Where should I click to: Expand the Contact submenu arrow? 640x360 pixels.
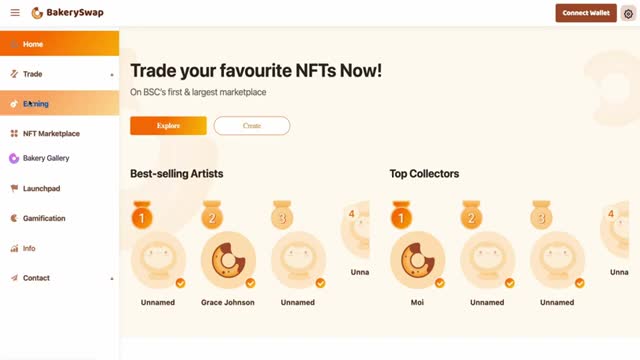(112, 279)
